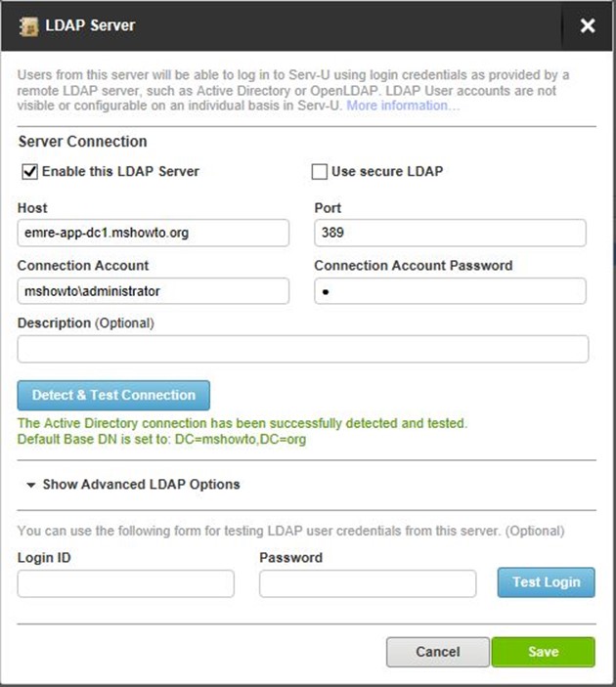Image resolution: width=616 pixels, height=687 pixels.
Task: Open the More information link
Action: click(403, 106)
